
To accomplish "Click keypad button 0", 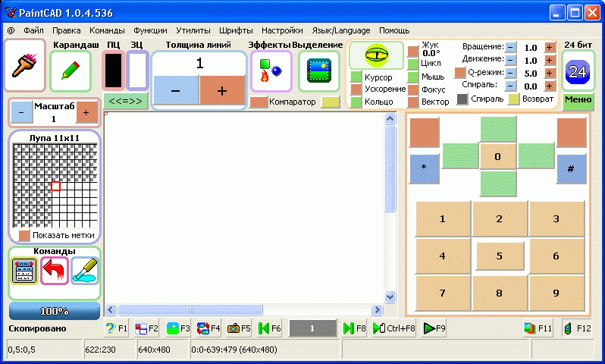I will click(498, 156).
